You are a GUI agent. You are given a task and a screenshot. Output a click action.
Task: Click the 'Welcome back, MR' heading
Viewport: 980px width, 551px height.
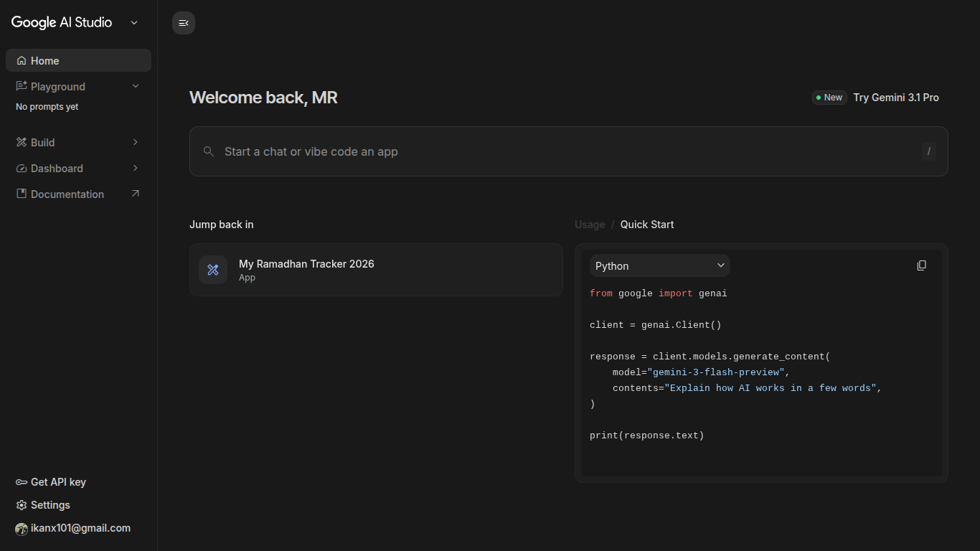(263, 98)
